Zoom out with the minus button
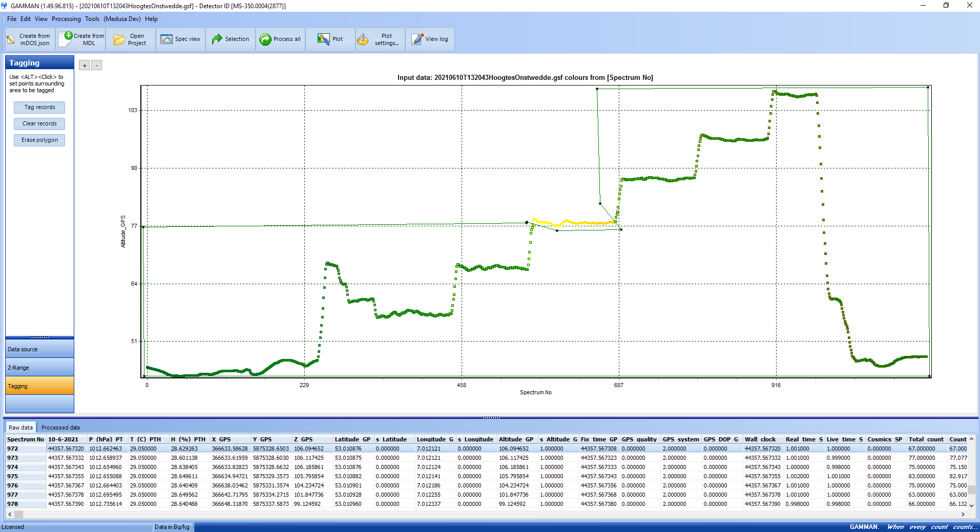980x532 pixels. pos(96,66)
